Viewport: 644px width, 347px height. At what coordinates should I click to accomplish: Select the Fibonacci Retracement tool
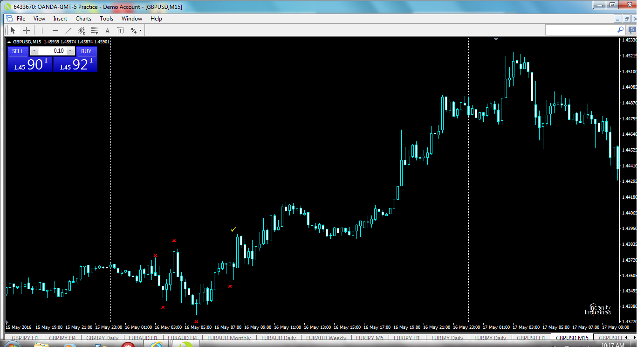click(95, 30)
